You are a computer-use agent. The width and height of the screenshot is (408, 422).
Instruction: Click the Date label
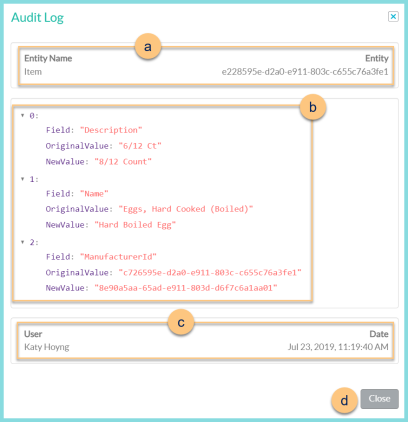[x=379, y=334]
